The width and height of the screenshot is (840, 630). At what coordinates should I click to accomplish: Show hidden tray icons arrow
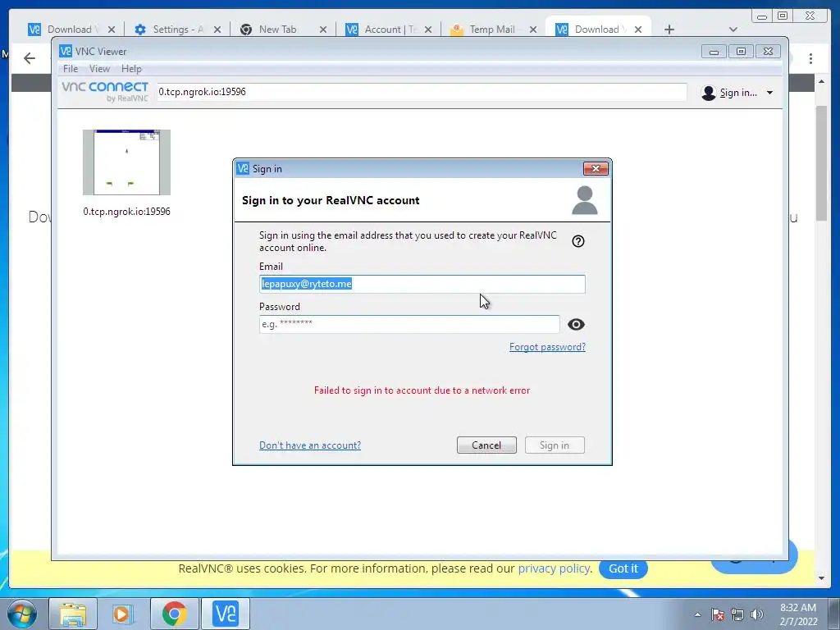[697, 614]
